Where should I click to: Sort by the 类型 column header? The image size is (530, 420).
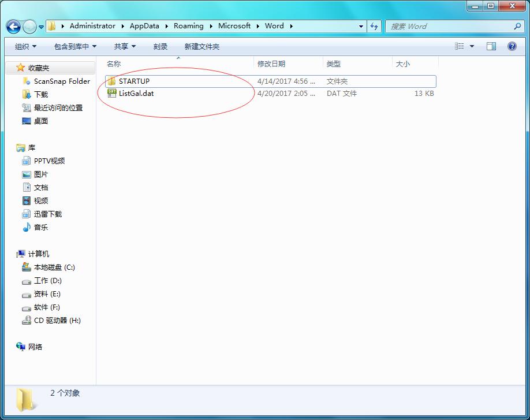(x=333, y=64)
